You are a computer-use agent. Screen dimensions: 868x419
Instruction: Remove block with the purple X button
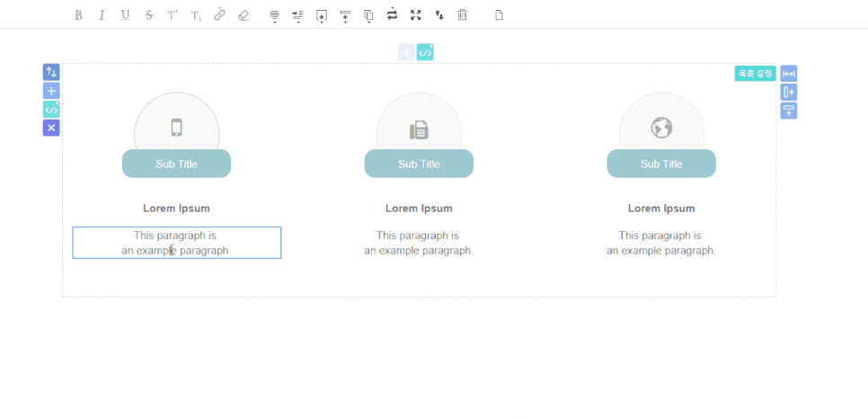(51, 128)
